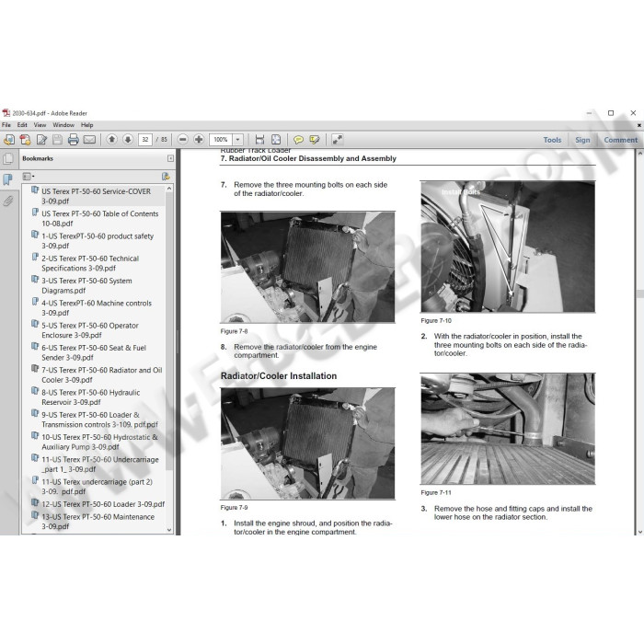Click the email envelope toolbar icon
The image size is (644, 644).
(89, 140)
